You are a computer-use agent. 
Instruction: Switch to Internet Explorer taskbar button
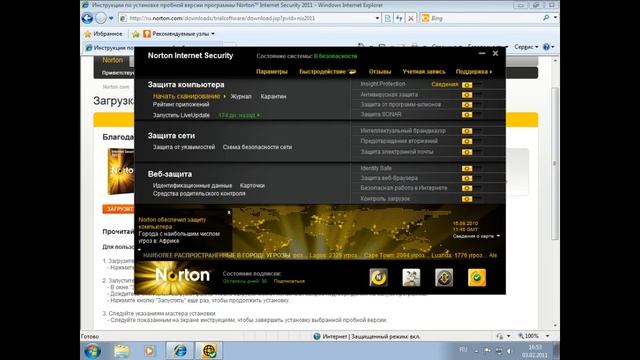(180, 351)
